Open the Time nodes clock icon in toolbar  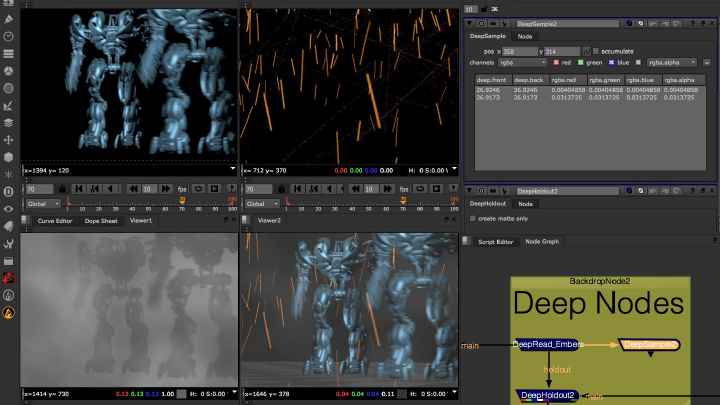point(8,36)
